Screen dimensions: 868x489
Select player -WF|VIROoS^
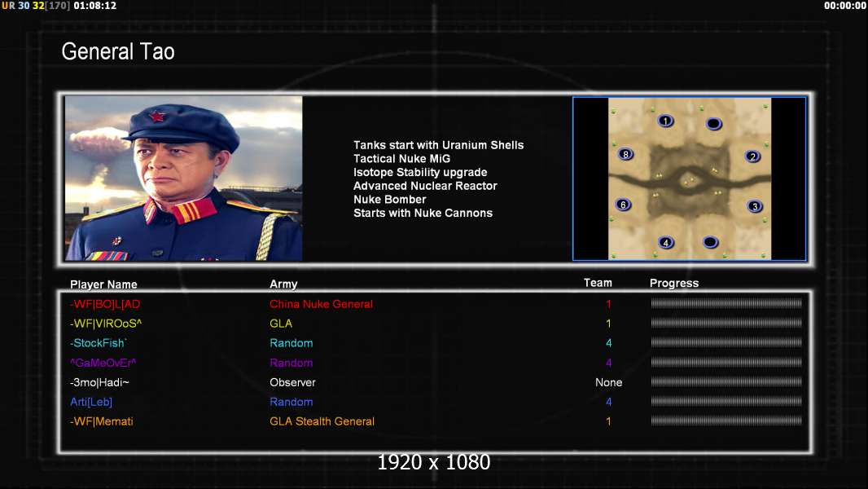pos(106,324)
